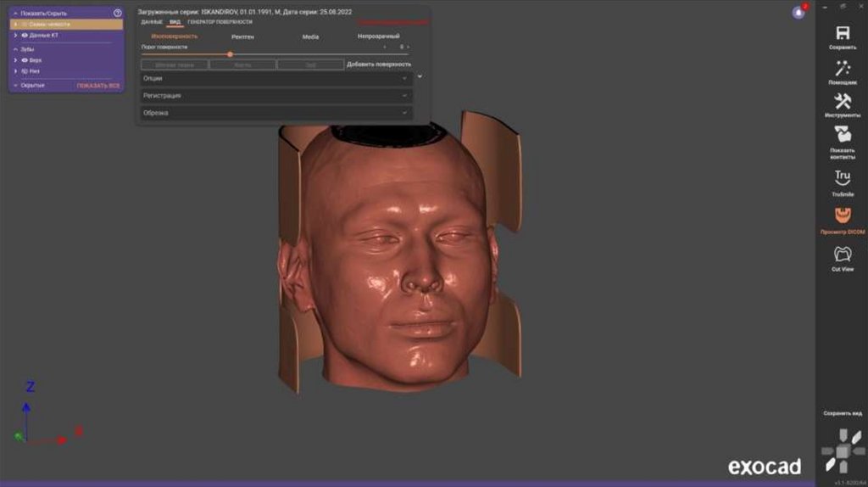Click Добавить поверхность button
The image size is (868, 487).
click(x=379, y=64)
